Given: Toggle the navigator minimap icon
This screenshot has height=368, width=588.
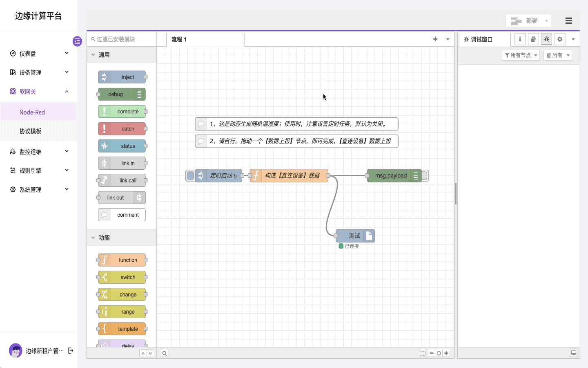Looking at the screenshot, I should [423, 353].
